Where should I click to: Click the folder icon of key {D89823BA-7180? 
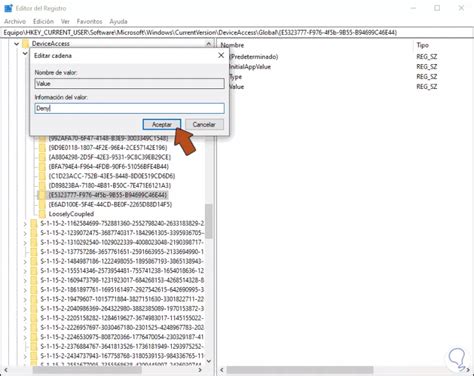(x=42, y=185)
